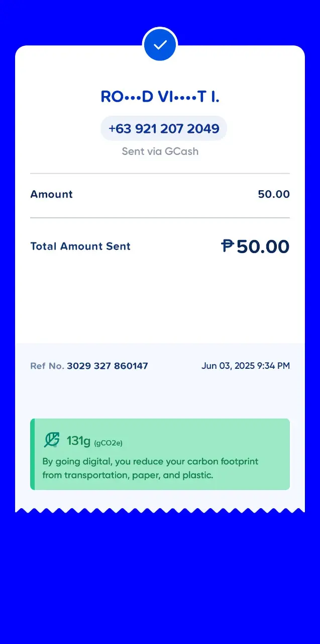
Task: Click the green leaf carbon footprint icon
Action: click(52, 440)
